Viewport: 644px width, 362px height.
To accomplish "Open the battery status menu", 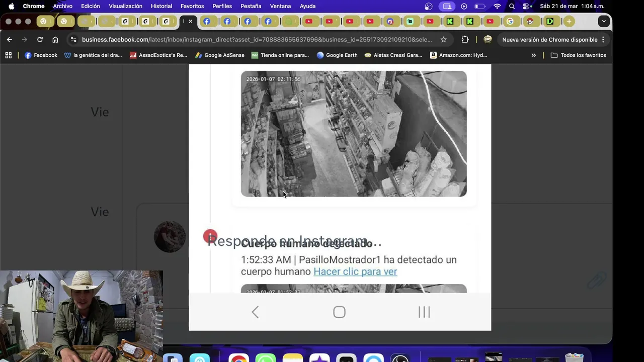I will coord(480,6).
